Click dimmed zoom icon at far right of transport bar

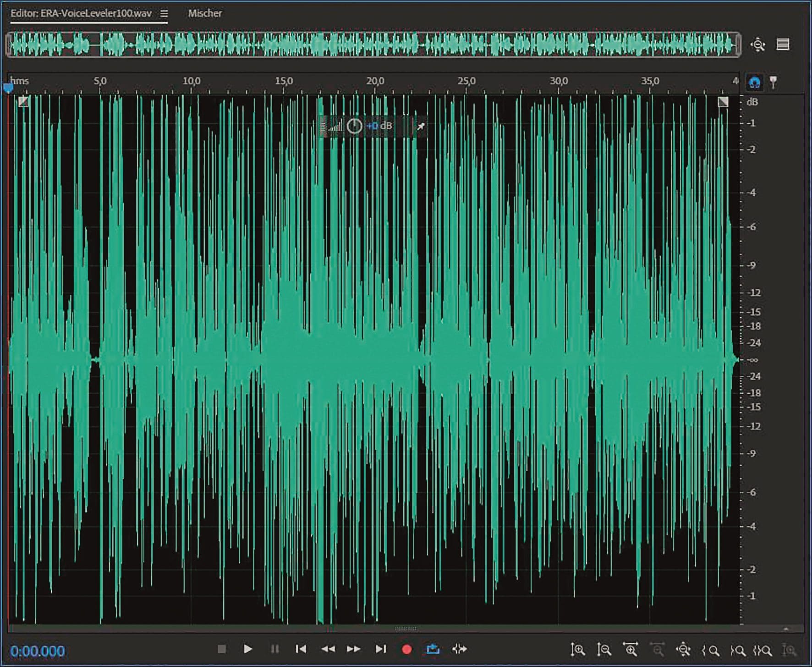click(x=789, y=650)
